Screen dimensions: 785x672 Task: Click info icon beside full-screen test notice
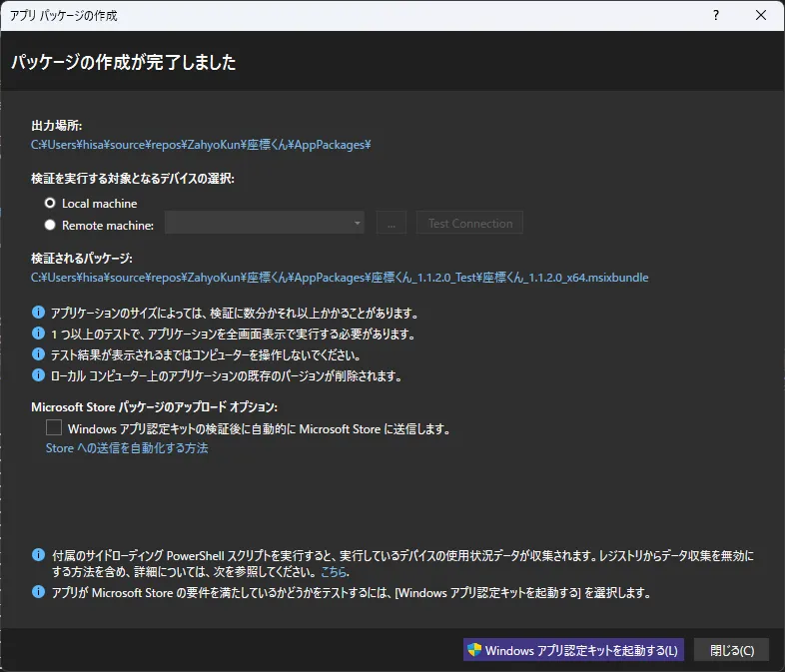point(39,333)
